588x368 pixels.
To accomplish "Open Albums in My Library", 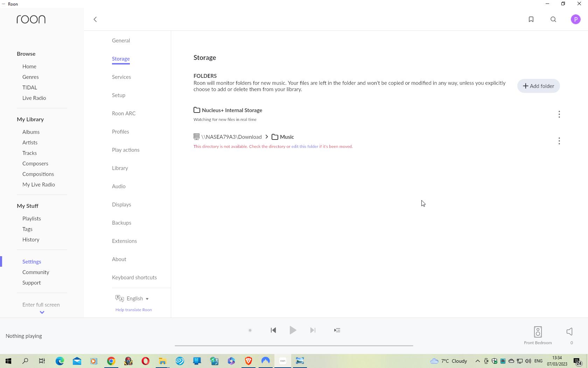I will 31,132.
